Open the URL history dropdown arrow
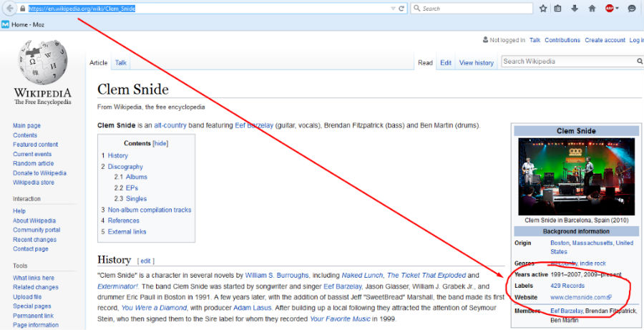644x330 pixels. click(393, 8)
